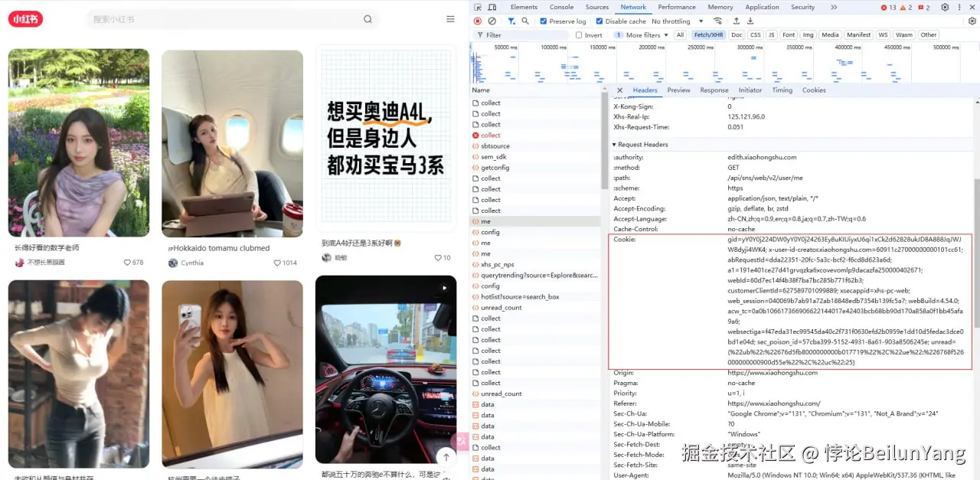The width and height of the screenshot is (980, 480).
Task: Select the Fetch/XHR filter
Action: 708,35
